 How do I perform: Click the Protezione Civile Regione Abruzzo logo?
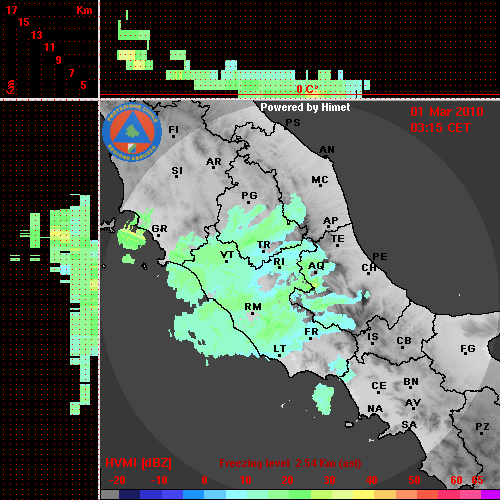click(x=132, y=133)
